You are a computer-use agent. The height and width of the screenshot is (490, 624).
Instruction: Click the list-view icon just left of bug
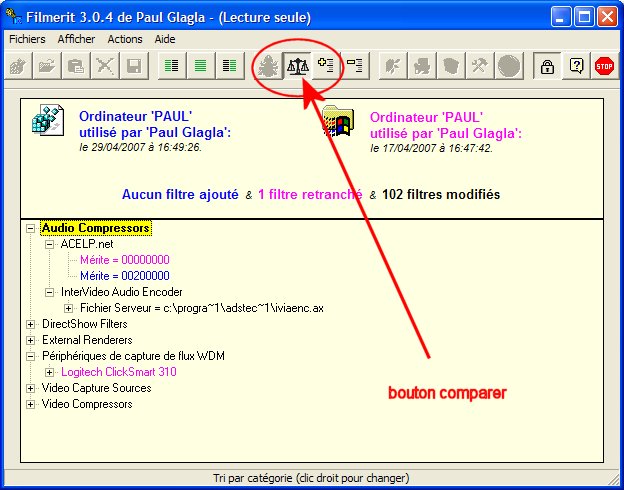[x=230, y=66]
